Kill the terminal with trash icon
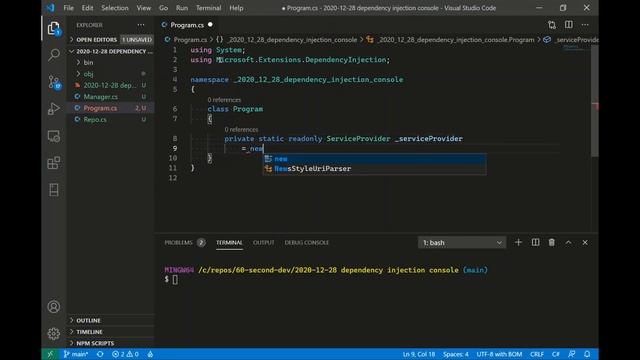This screenshot has width=640, height=360. (552, 242)
